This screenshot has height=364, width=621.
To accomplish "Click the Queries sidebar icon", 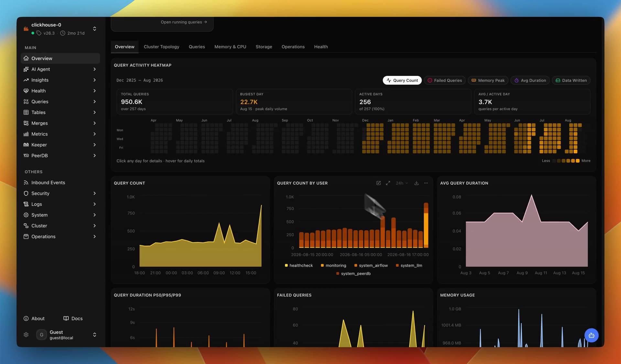I will pos(26,102).
